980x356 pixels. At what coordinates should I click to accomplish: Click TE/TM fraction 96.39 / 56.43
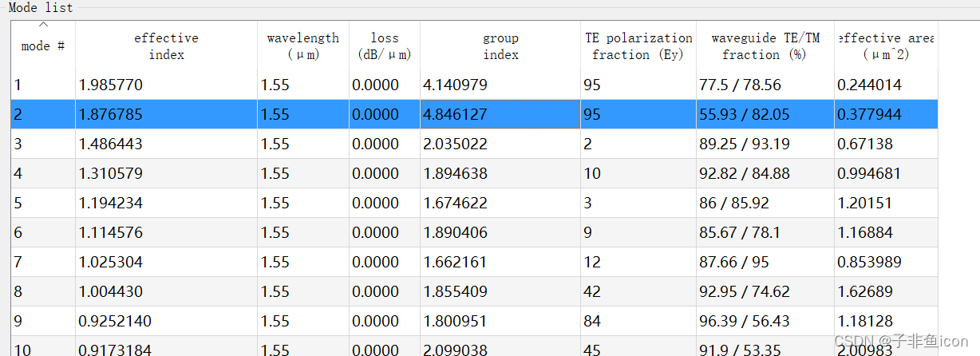tap(765, 321)
